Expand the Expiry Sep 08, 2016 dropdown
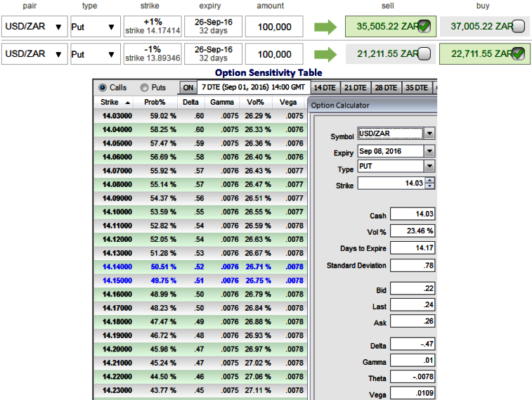532x400 pixels. [x=429, y=151]
